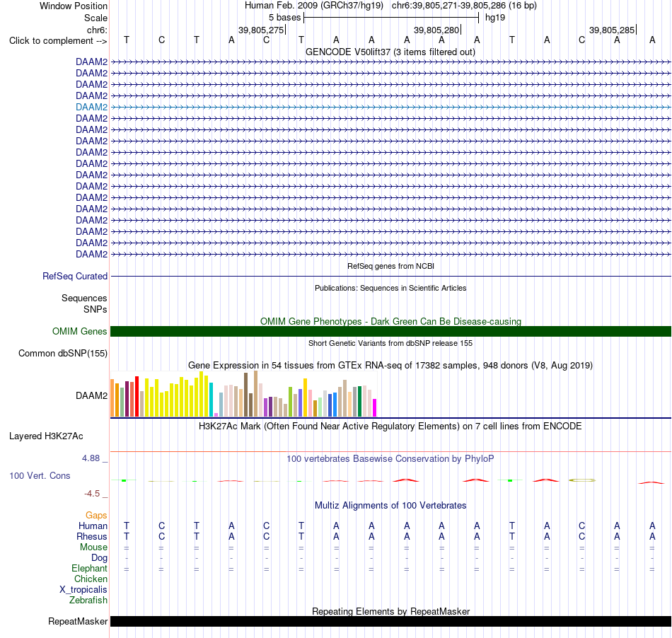Click the bright red bar in GTEx expression chart
The image size is (672, 638).
tap(137, 396)
